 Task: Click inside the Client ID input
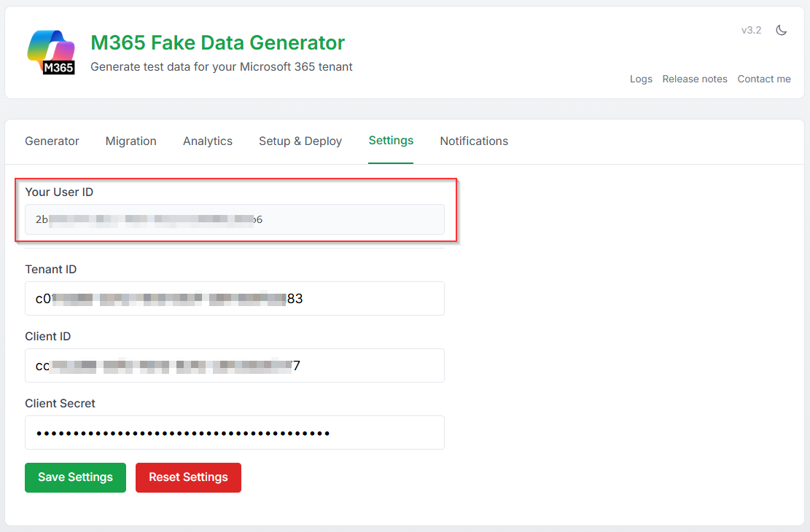234,366
